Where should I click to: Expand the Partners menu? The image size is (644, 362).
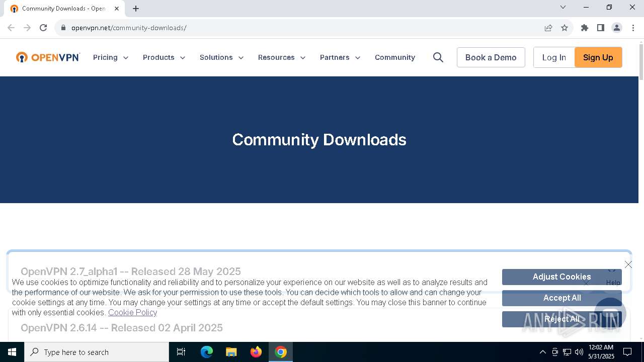(340, 57)
